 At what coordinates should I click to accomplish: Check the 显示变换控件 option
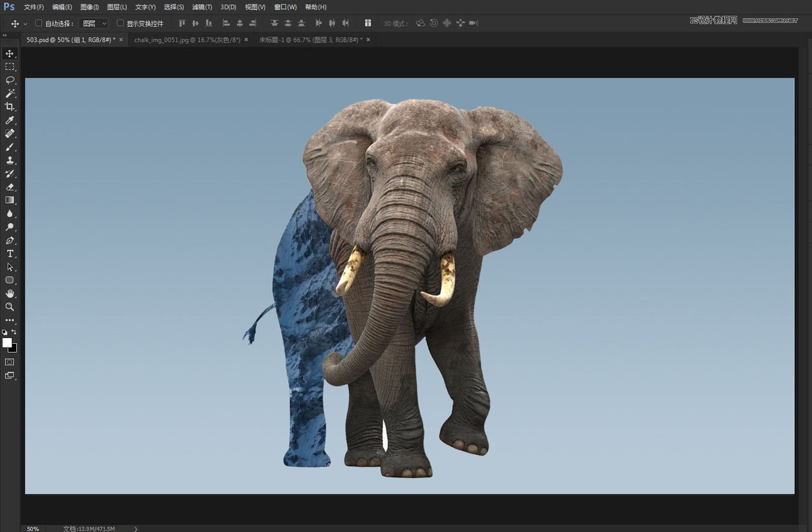[x=120, y=23]
